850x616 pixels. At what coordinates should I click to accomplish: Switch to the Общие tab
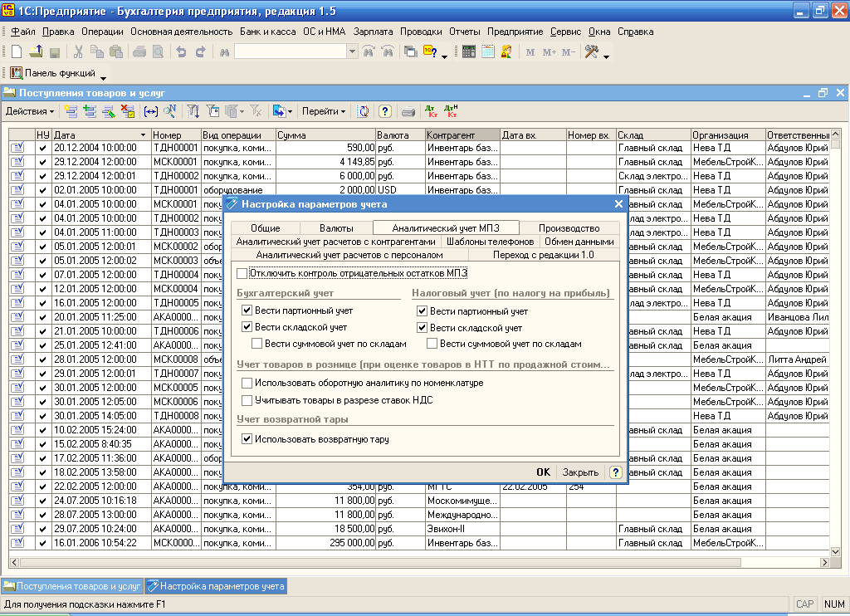coord(265,228)
